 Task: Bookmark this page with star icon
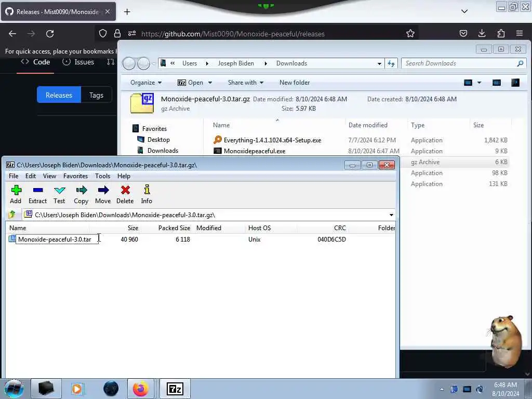pyautogui.click(x=410, y=34)
